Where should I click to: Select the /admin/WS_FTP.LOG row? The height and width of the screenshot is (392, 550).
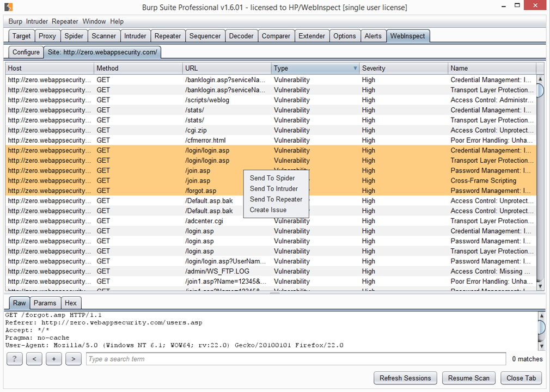(x=271, y=271)
